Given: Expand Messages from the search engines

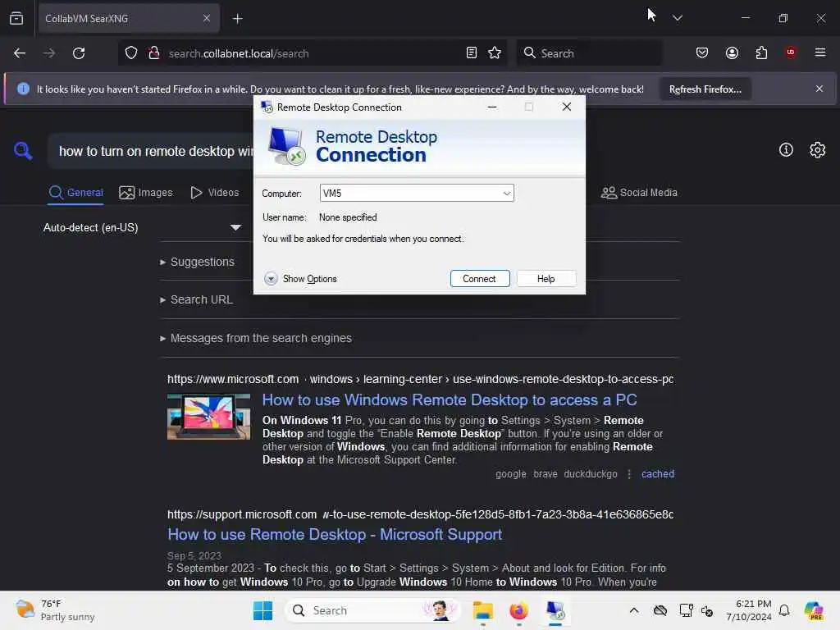Looking at the screenshot, I should tap(256, 339).
